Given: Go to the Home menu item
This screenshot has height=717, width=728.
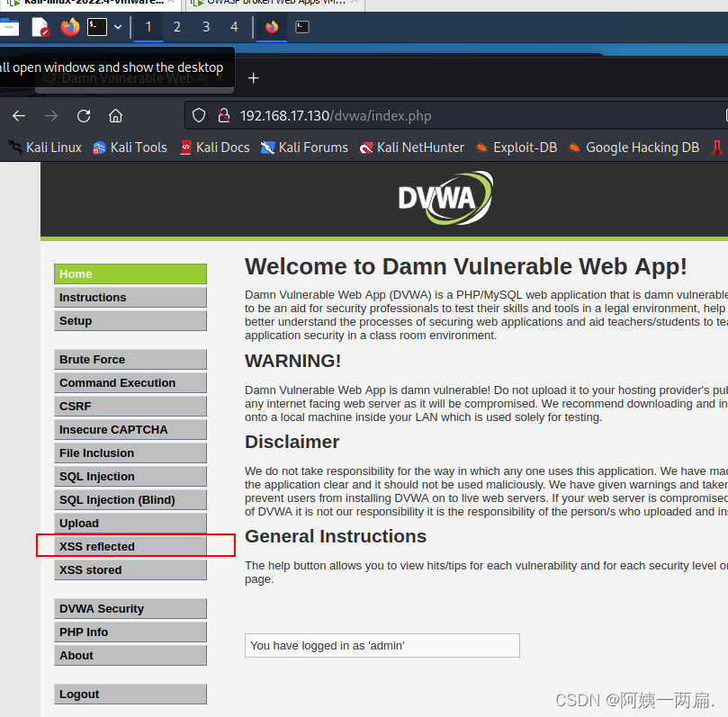Looking at the screenshot, I should click(130, 273).
